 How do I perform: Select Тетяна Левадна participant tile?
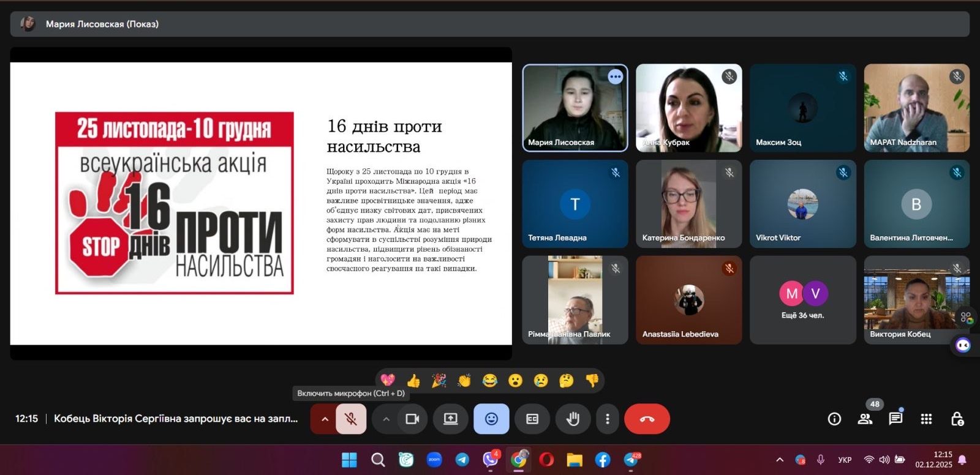point(575,204)
